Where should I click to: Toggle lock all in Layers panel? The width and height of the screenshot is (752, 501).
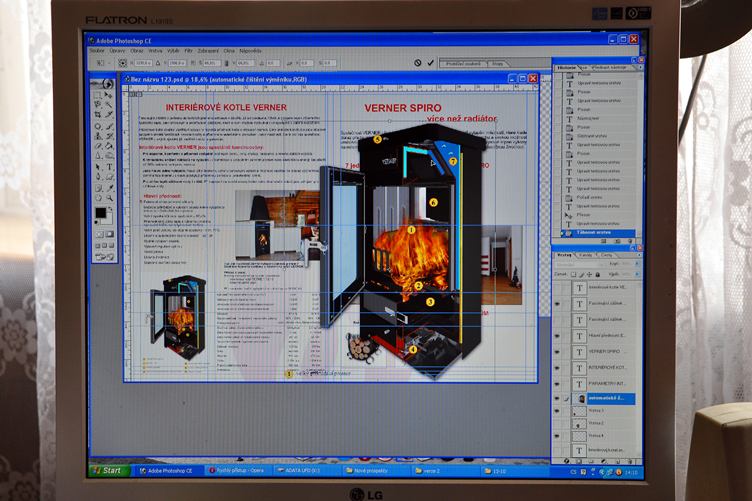click(598, 275)
